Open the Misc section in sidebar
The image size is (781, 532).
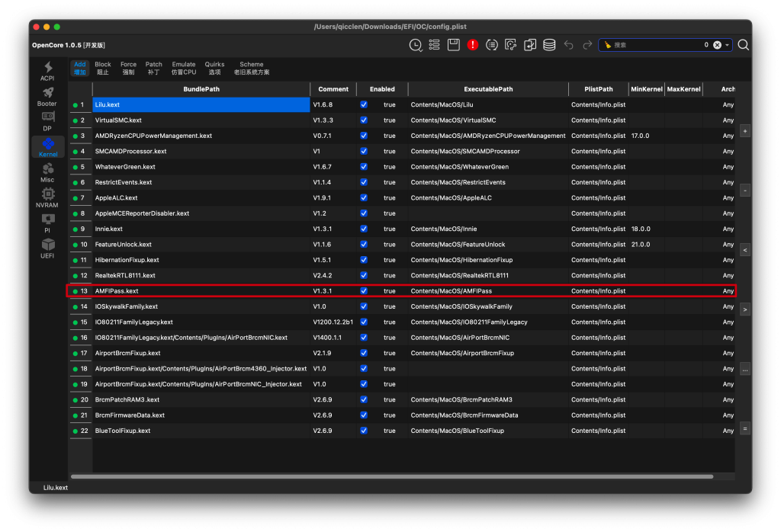pos(47,173)
